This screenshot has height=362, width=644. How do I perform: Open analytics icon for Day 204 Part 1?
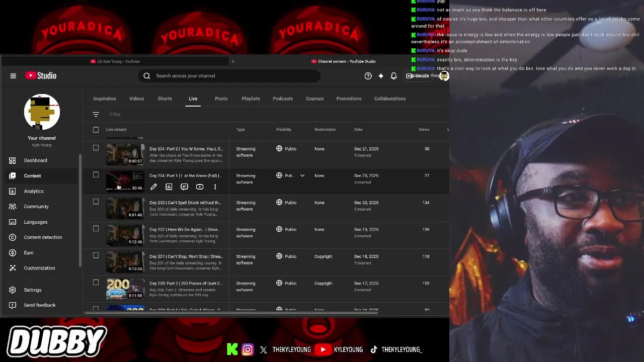tap(169, 187)
